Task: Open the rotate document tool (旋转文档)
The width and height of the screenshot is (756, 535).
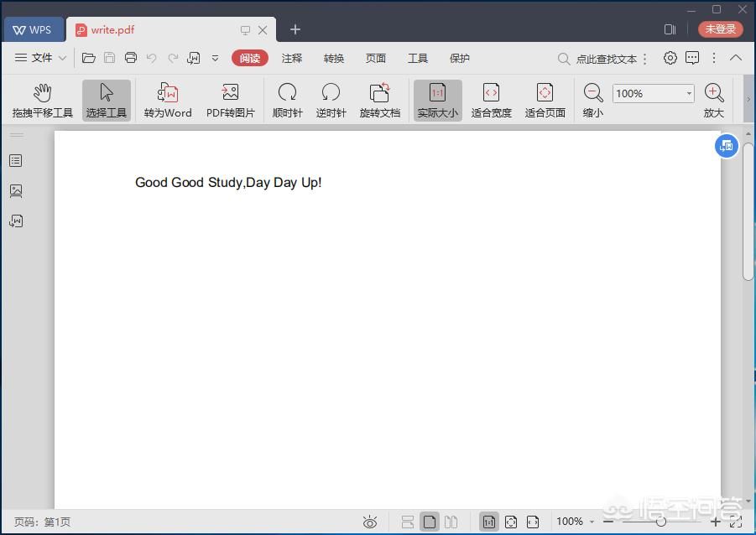Action: pyautogui.click(x=380, y=101)
